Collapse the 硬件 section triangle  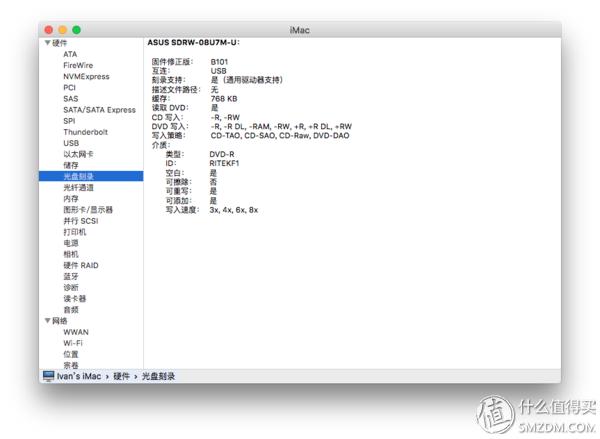[46, 43]
